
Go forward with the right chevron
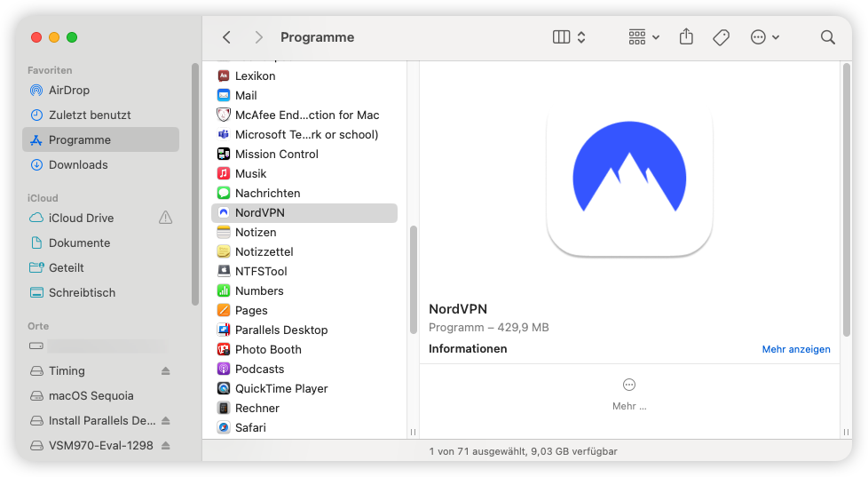click(258, 37)
